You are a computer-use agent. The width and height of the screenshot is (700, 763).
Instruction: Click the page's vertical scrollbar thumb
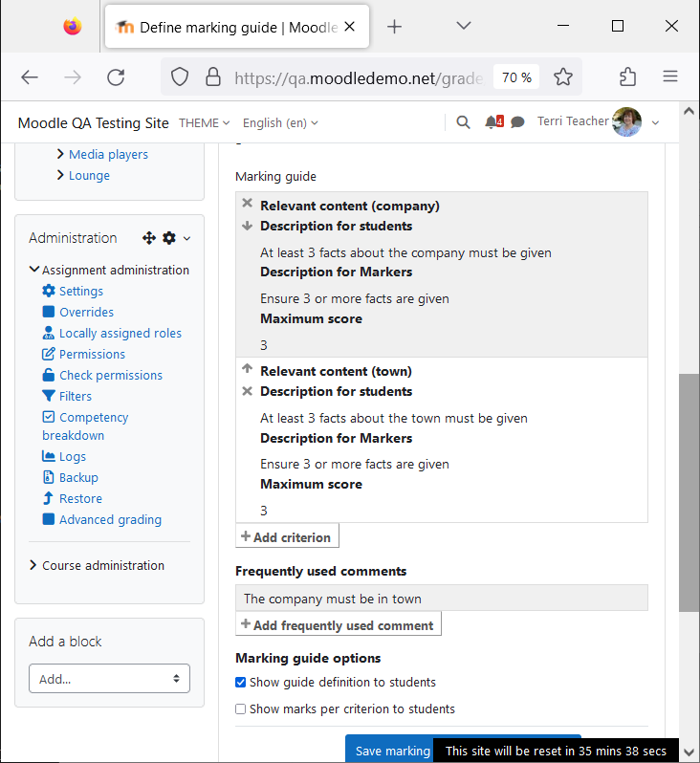[x=689, y=492]
